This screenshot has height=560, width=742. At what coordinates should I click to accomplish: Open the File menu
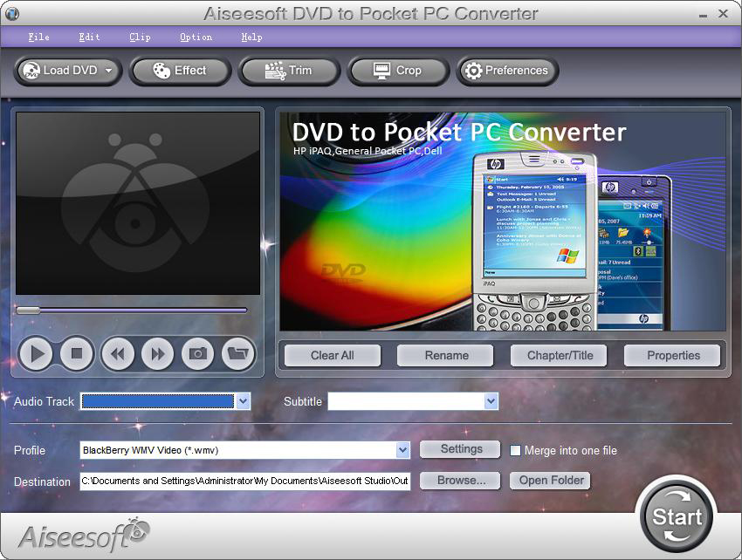tap(38, 37)
